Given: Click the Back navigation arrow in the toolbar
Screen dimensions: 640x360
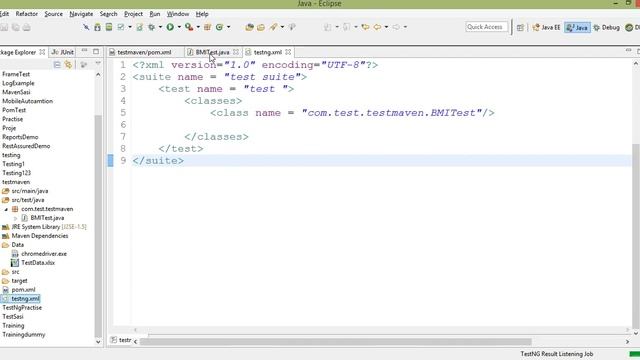Looking at the screenshot, I should [377, 27].
